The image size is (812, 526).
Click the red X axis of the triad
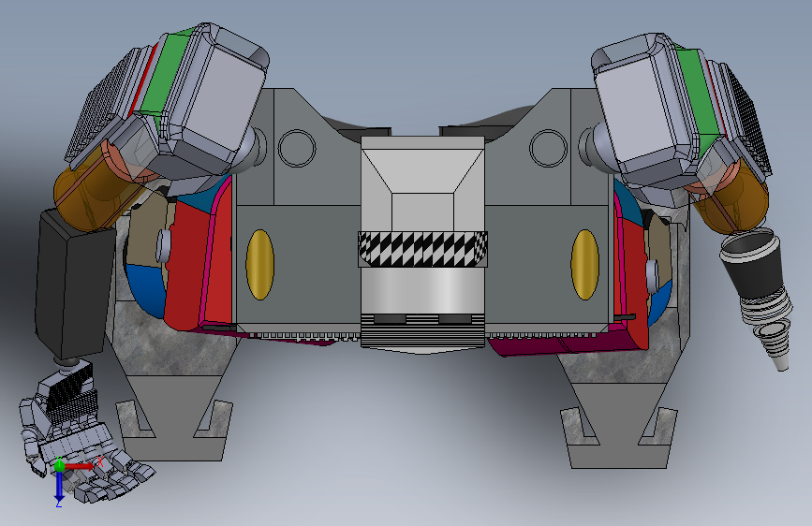coord(80,466)
